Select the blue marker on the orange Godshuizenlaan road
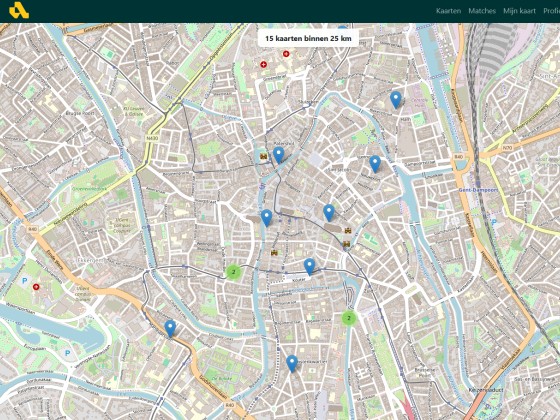Image resolution: width=560 pixels, height=420 pixels. 170,329
